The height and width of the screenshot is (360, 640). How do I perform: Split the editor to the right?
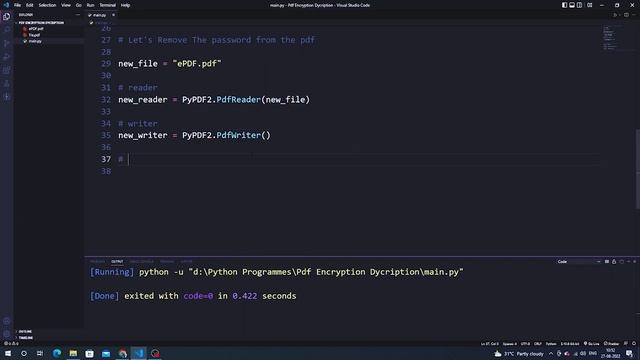(x=626, y=15)
